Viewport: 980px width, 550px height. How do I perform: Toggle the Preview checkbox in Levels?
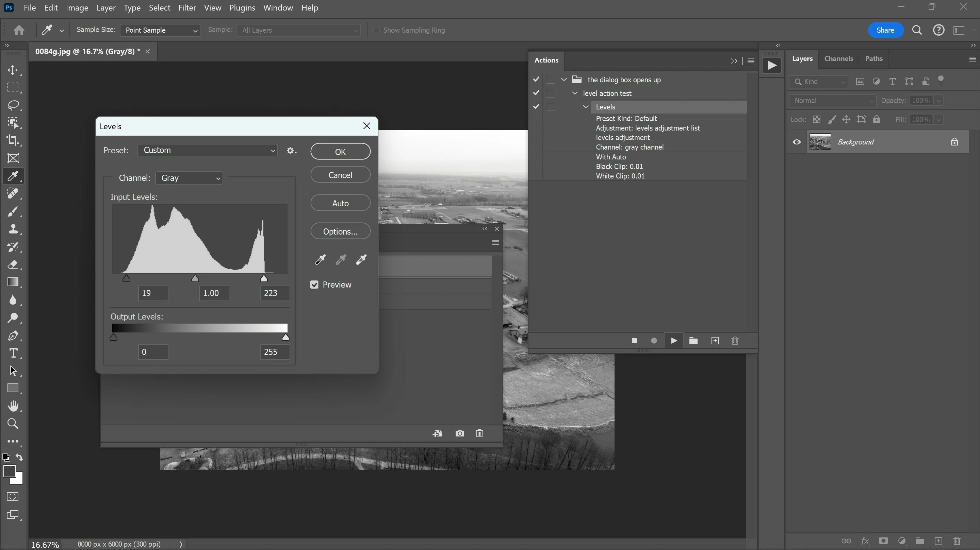pyautogui.click(x=314, y=285)
